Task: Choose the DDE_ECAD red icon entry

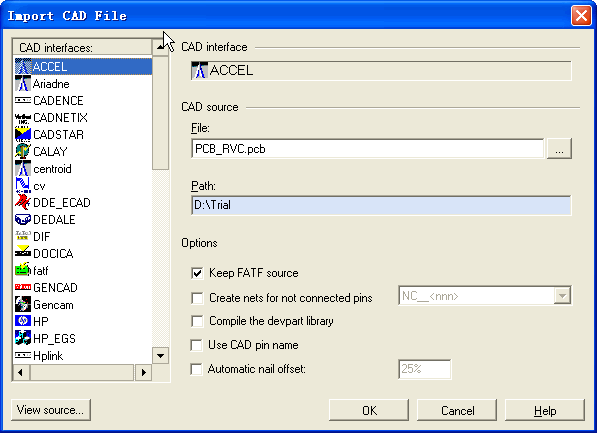Action: [23, 202]
